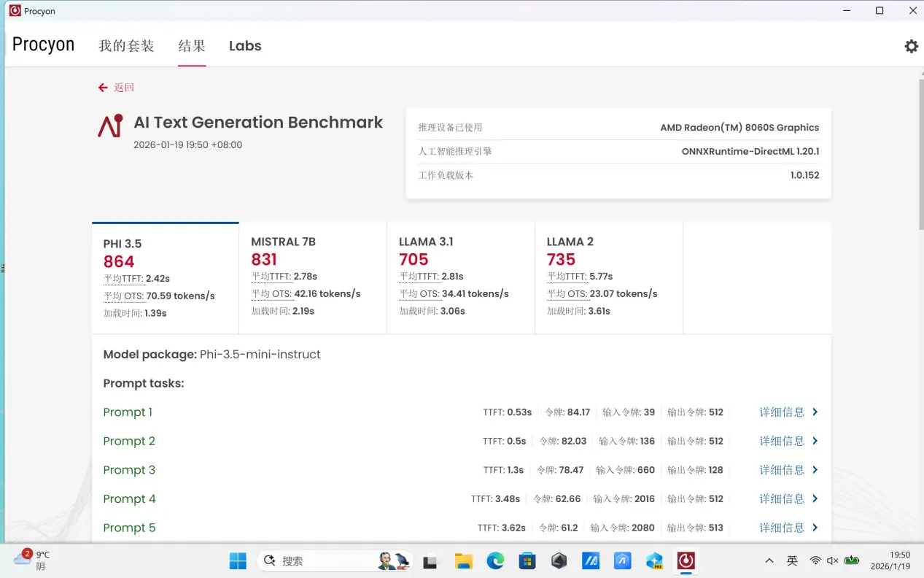Viewport: 924px width, 578px height.
Task: Click the 返回 back link
Action: 124,88
